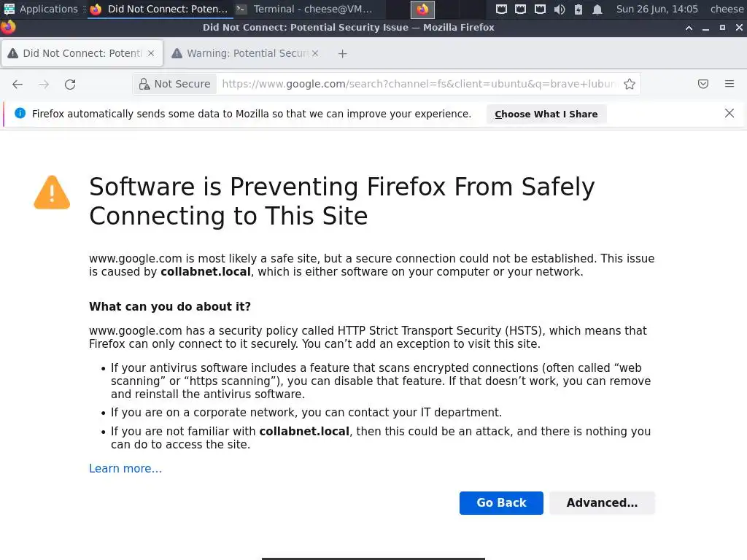Screen dimensions: 747x560
Task: Open the Firefox hamburger menu
Action: (729, 85)
